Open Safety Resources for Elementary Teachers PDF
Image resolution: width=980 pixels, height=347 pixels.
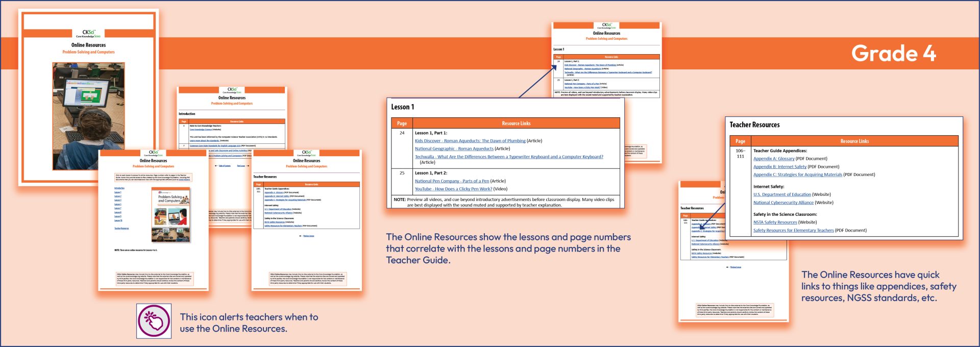coord(793,231)
